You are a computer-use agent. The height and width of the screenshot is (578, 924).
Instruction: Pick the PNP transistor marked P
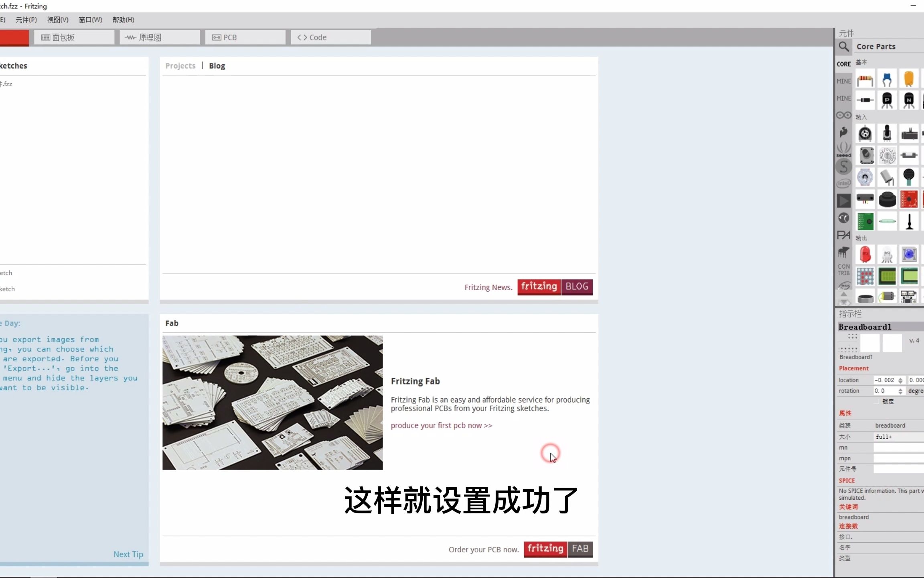(887, 100)
